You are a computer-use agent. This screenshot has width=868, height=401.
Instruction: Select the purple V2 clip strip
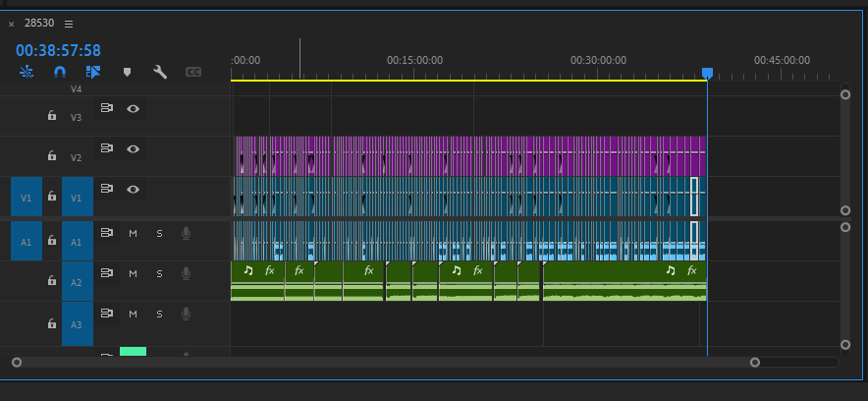pyautogui.click(x=470, y=156)
